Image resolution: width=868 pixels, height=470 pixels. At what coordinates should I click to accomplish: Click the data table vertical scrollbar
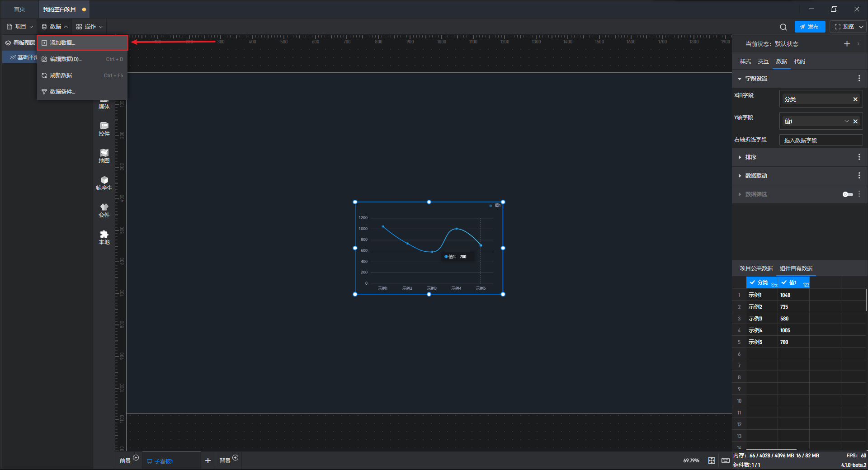click(866, 300)
